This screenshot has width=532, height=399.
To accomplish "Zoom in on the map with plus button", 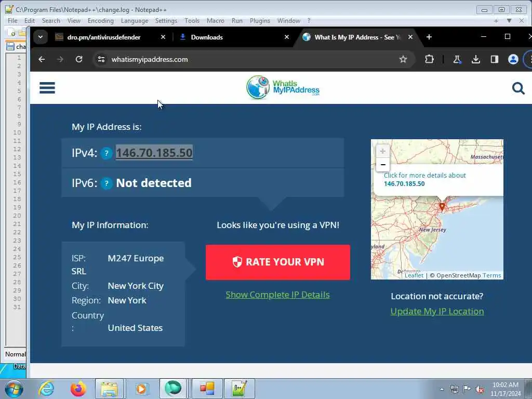I will pos(383,151).
